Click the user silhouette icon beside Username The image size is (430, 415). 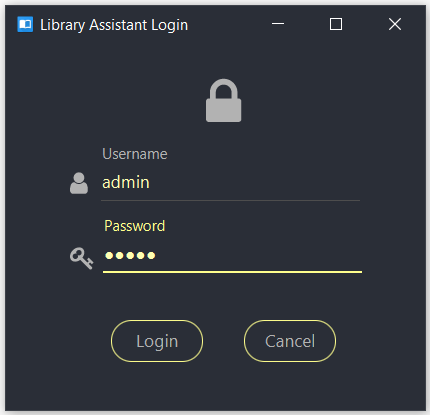(79, 183)
